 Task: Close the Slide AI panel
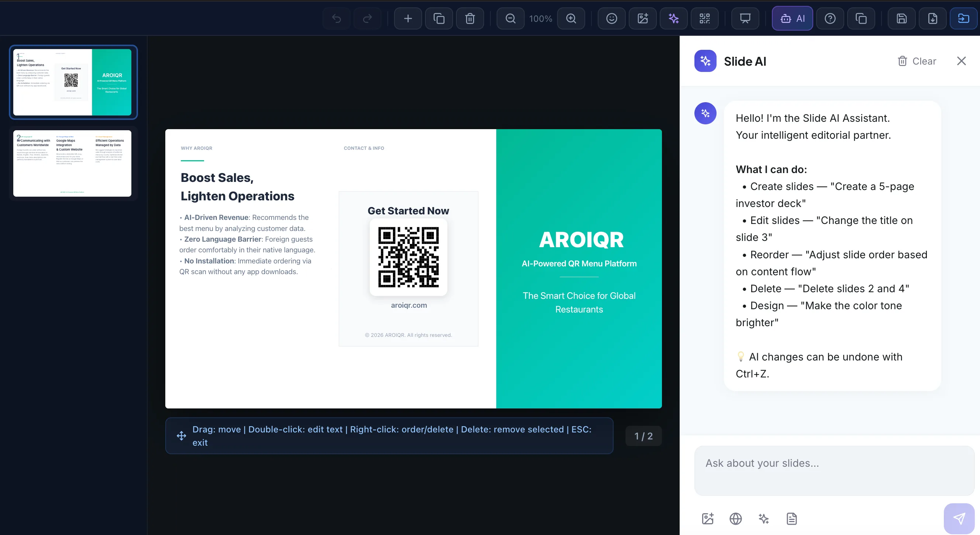click(x=961, y=61)
